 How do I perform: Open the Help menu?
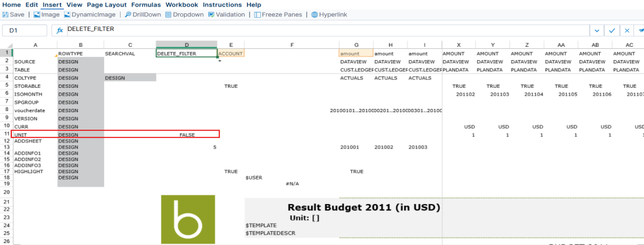pos(254,5)
